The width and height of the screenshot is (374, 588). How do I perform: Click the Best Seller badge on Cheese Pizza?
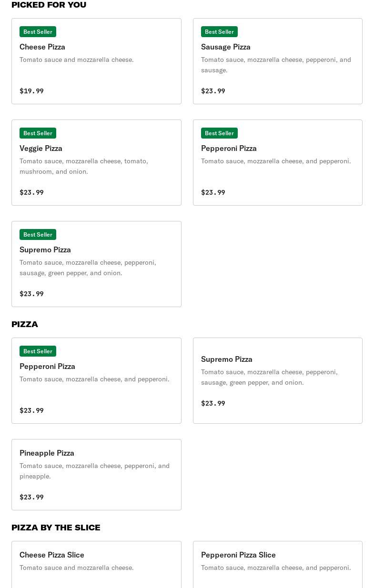(x=38, y=32)
